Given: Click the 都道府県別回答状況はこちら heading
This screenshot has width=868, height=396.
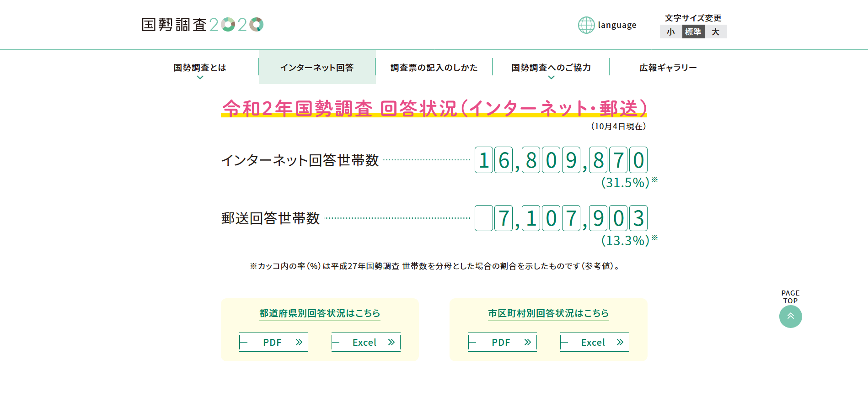Looking at the screenshot, I should (320, 313).
